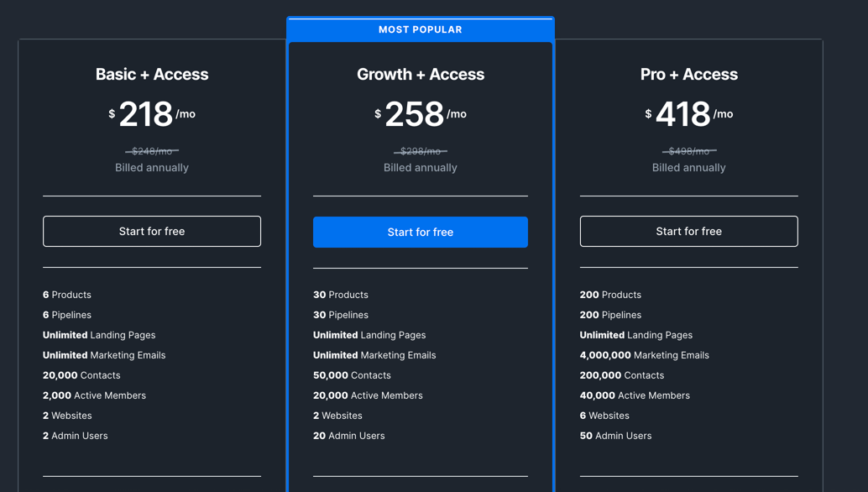Click 2,000 Active Members in Basic plan
The image size is (868, 492).
(x=94, y=395)
